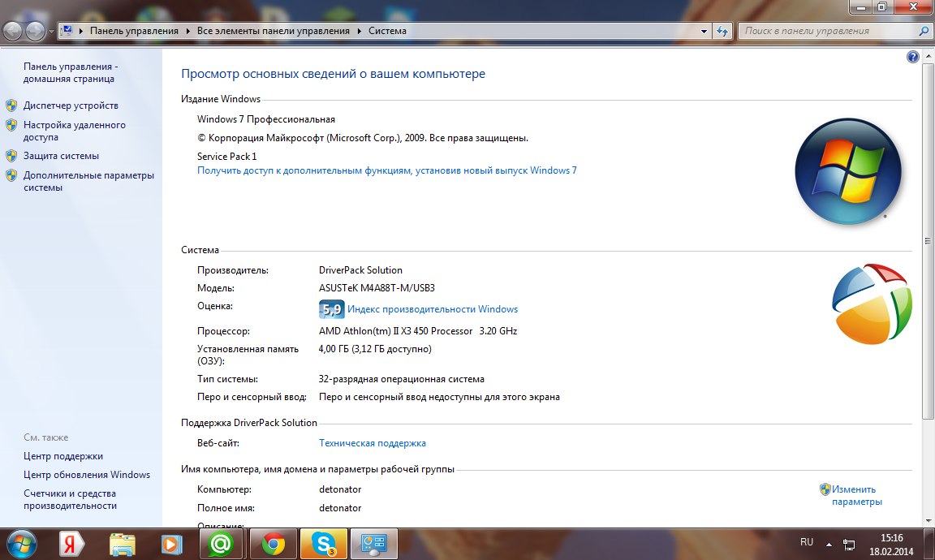Open 'Счетчики и средства производительности' link
This screenshot has width=935, height=560.
tap(71, 500)
